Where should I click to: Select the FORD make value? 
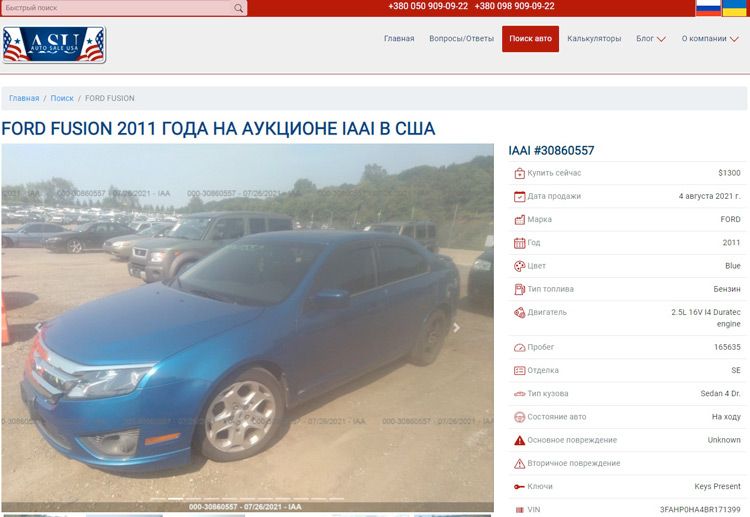pos(730,220)
